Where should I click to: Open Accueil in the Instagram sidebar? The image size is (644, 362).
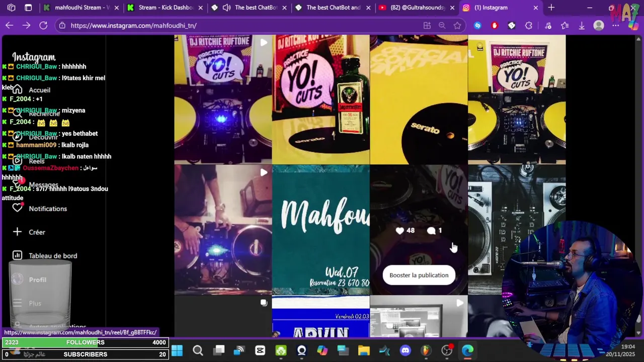click(39, 90)
